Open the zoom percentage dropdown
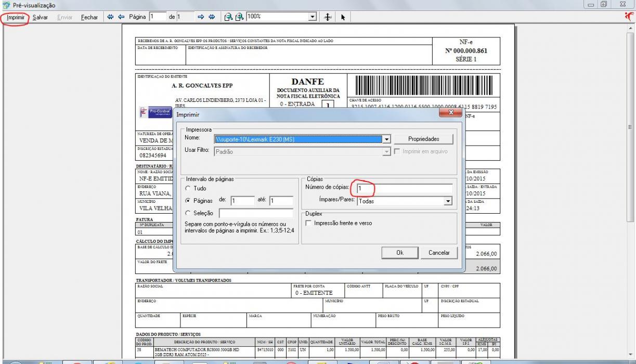Viewport: 636px width, 364px height. click(312, 17)
